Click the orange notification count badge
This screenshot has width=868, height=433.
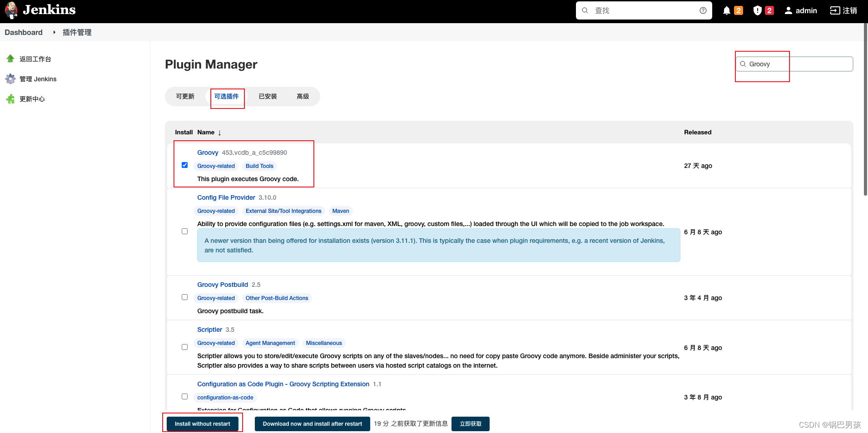pyautogui.click(x=739, y=10)
